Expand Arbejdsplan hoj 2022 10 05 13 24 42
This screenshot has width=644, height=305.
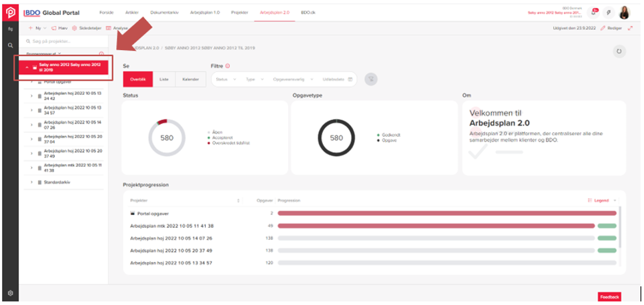[31, 95]
